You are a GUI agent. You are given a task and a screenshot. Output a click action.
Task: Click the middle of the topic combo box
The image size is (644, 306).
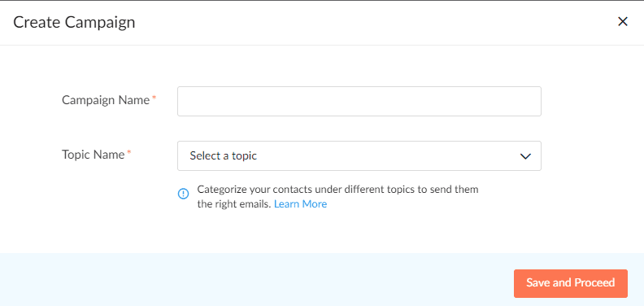point(359,156)
